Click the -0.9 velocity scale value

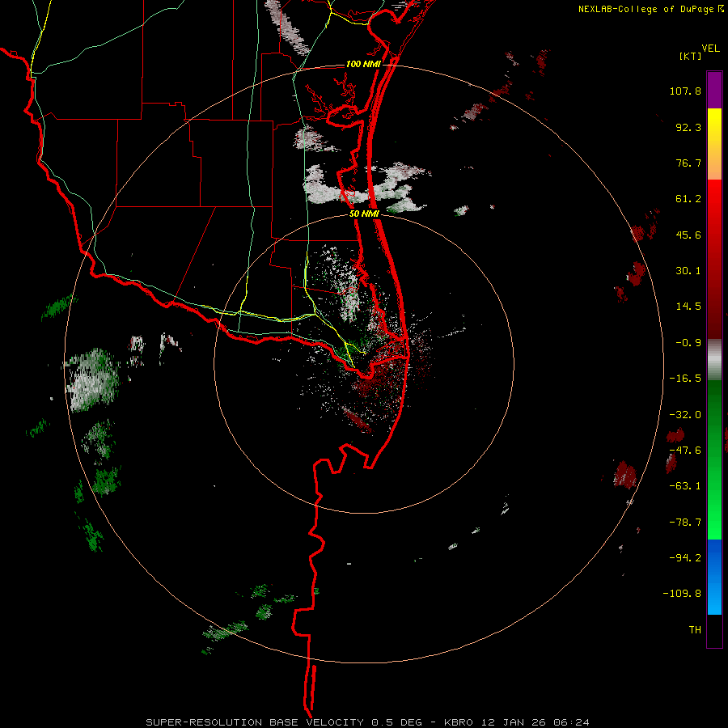point(688,343)
